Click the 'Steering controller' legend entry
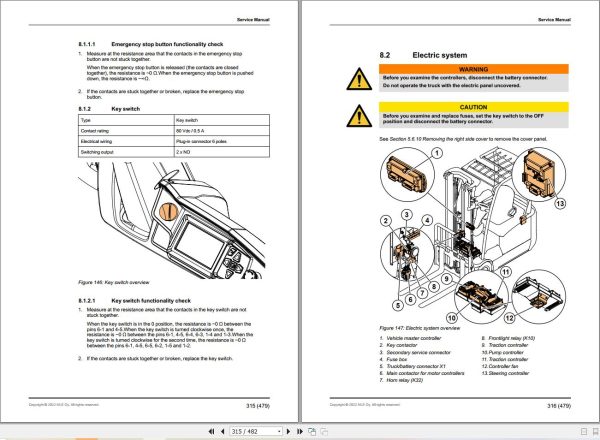600x440 pixels. [x=505, y=373]
